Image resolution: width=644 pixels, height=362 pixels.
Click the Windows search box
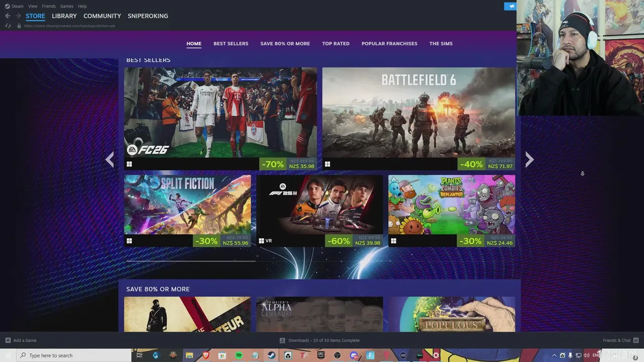pos(74,355)
